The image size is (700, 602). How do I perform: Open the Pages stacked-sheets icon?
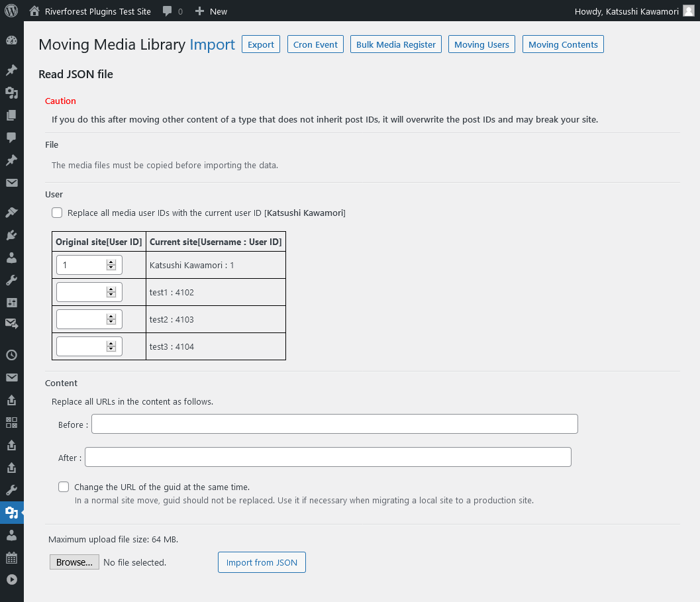point(12,115)
